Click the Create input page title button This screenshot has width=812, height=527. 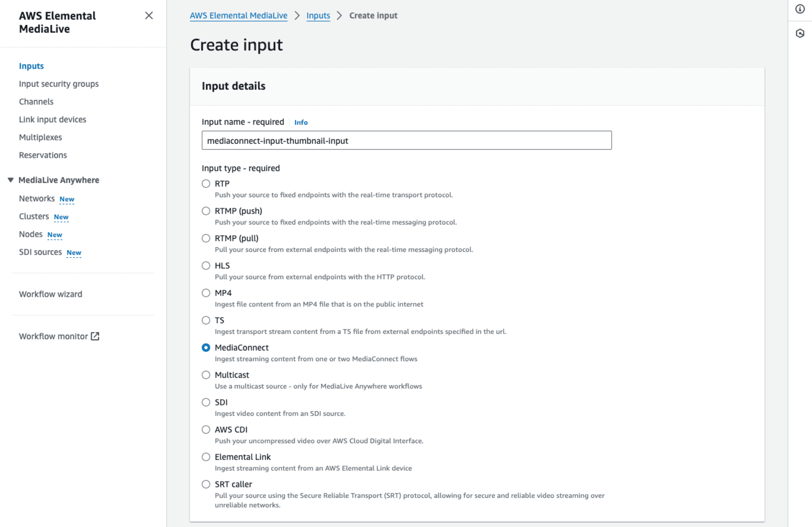click(x=235, y=44)
